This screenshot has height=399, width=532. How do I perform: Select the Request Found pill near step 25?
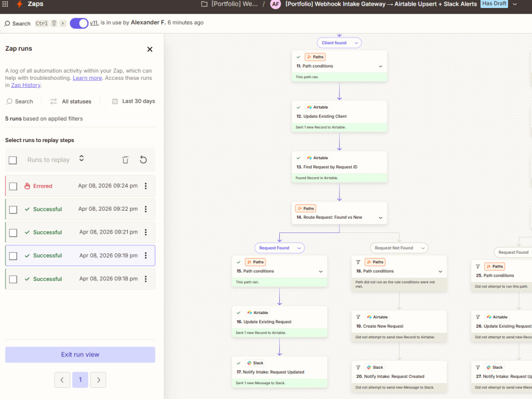[513, 252]
